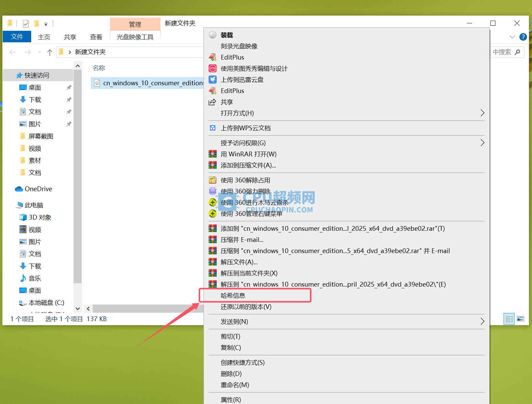Click the Up one level arrow
Viewport: 532px width, 404px height.
click(50, 52)
